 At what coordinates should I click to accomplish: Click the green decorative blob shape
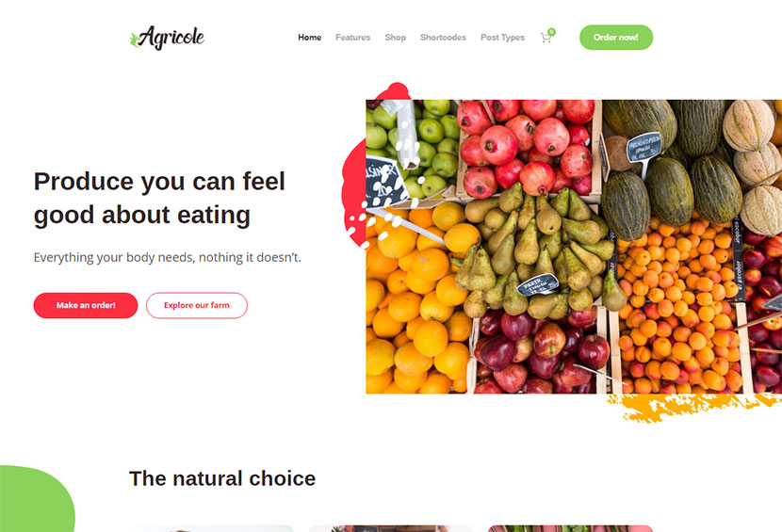(x=35, y=499)
